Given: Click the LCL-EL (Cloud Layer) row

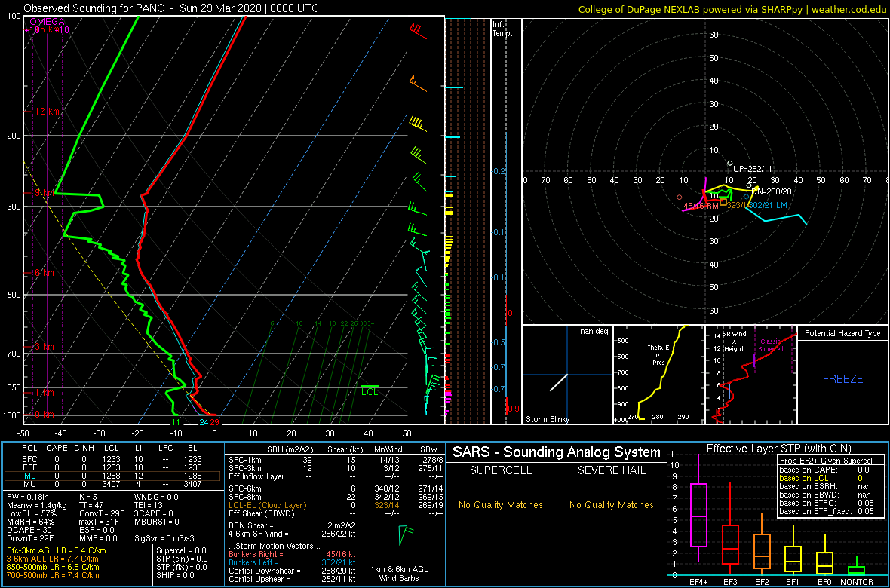Looking at the screenshot, I should 336,505.
